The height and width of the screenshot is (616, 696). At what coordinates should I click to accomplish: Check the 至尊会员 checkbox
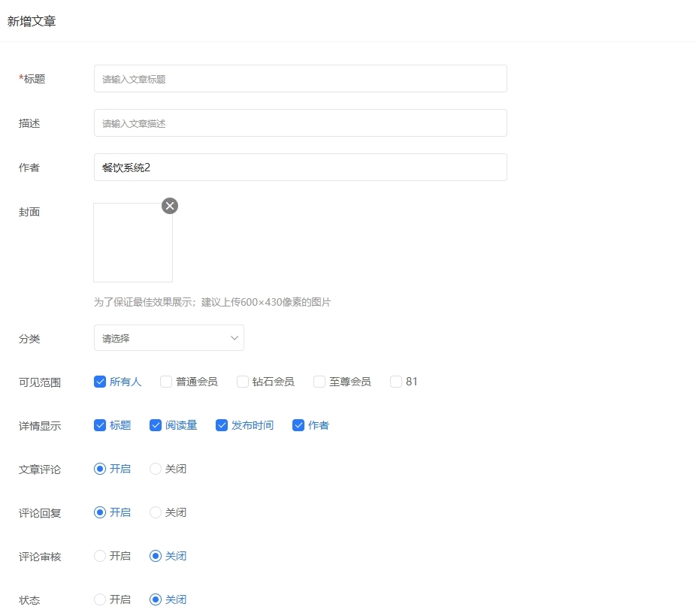point(319,382)
